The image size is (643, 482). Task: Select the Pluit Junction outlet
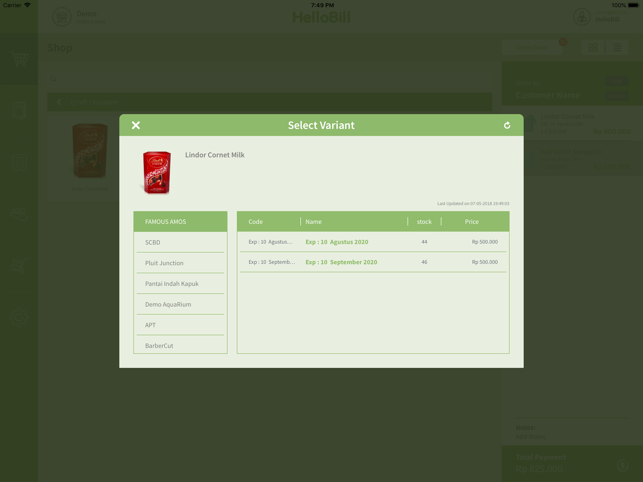coord(180,263)
